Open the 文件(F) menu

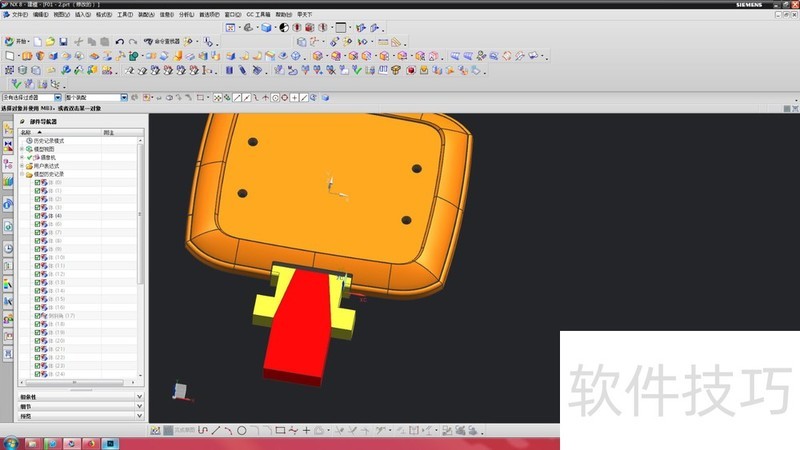[20, 14]
